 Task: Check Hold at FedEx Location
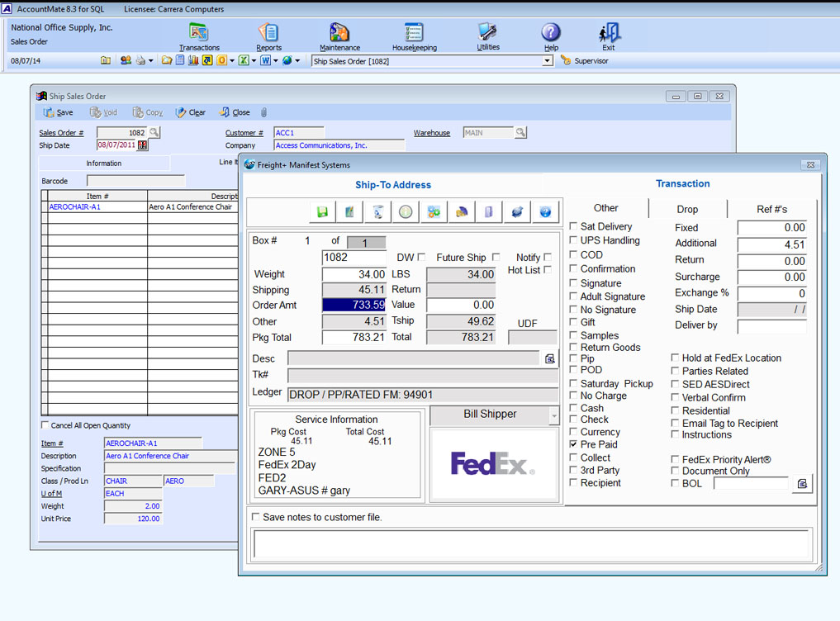(675, 358)
